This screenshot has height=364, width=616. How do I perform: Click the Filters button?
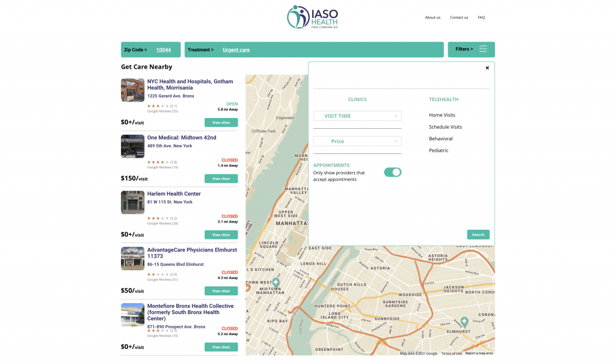(471, 49)
